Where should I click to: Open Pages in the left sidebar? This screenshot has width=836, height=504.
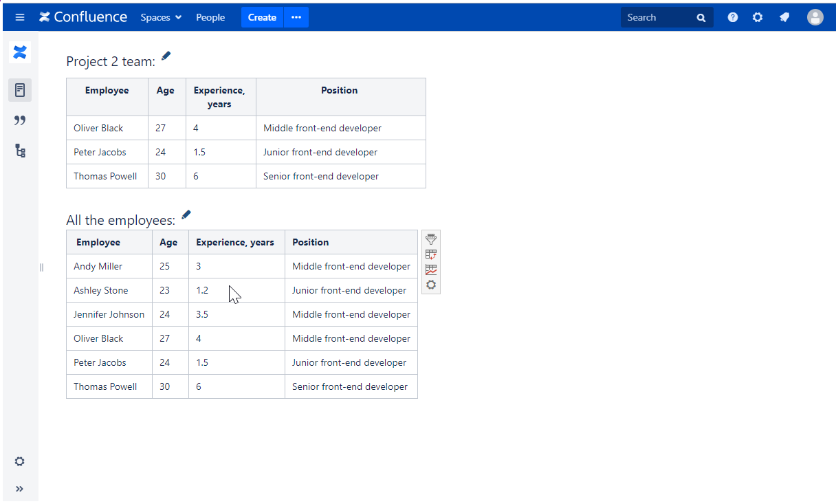20,90
